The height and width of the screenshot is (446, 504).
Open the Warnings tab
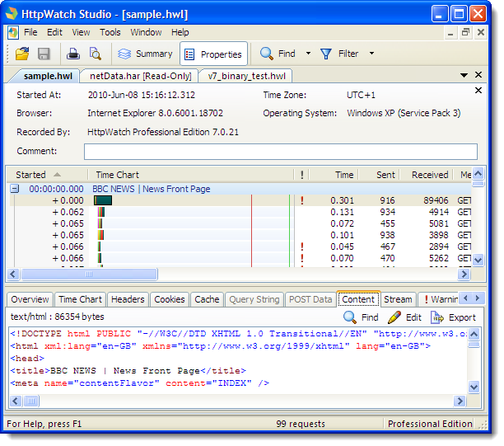(x=440, y=299)
